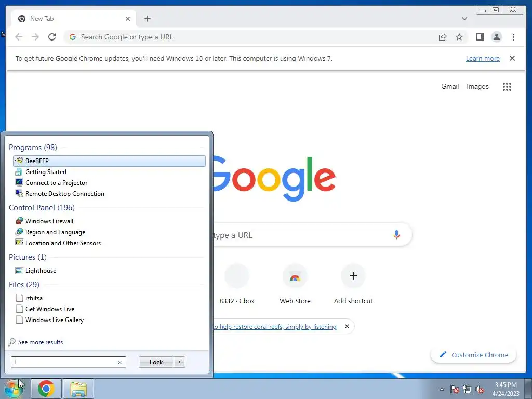Open Remote Desktop Connection
The height and width of the screenshot is (399, 532).
pyautogui.click(x=109, y=193)
